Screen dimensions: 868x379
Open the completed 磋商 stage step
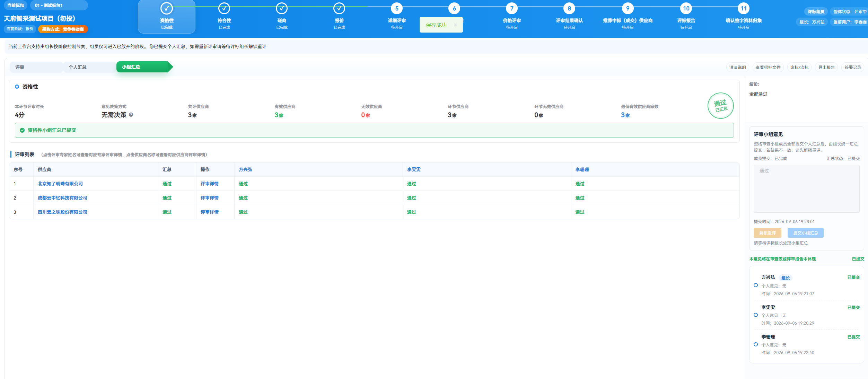tap(282, 17)
